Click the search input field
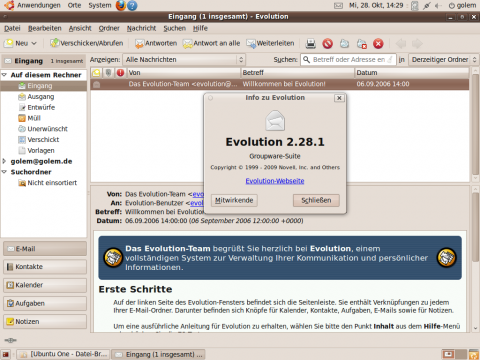Screen dimensions: 480x360 pyautogui.click(x=348, y=60)
